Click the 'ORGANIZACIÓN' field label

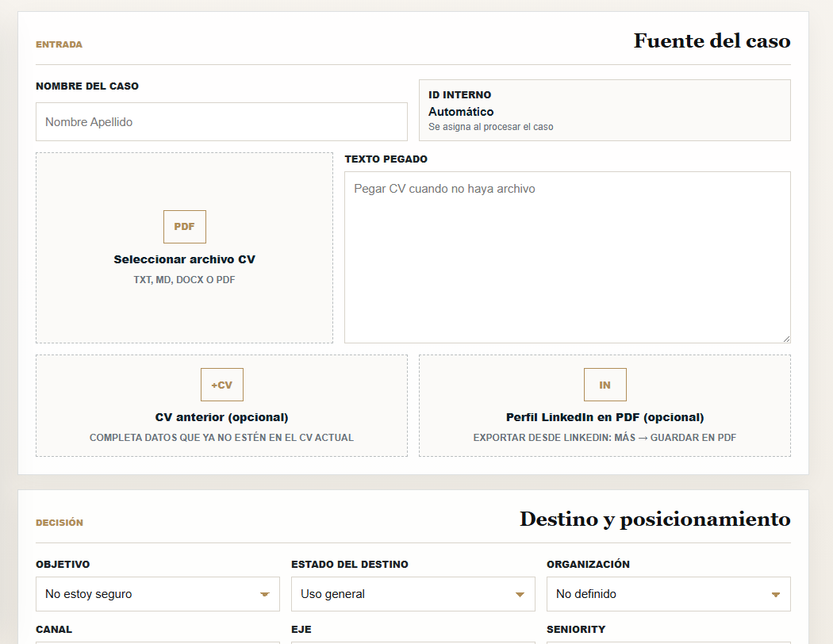click(x=588, y=565)
